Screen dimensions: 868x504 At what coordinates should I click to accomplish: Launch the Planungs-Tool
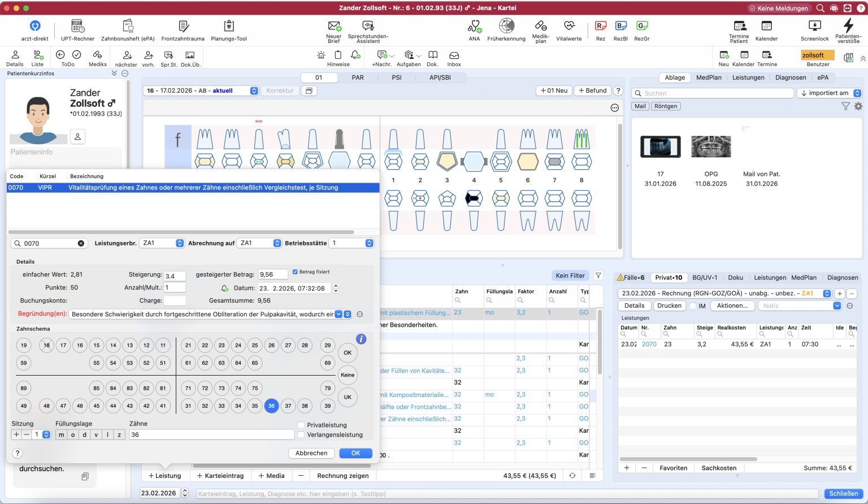[x=229, y=26]
